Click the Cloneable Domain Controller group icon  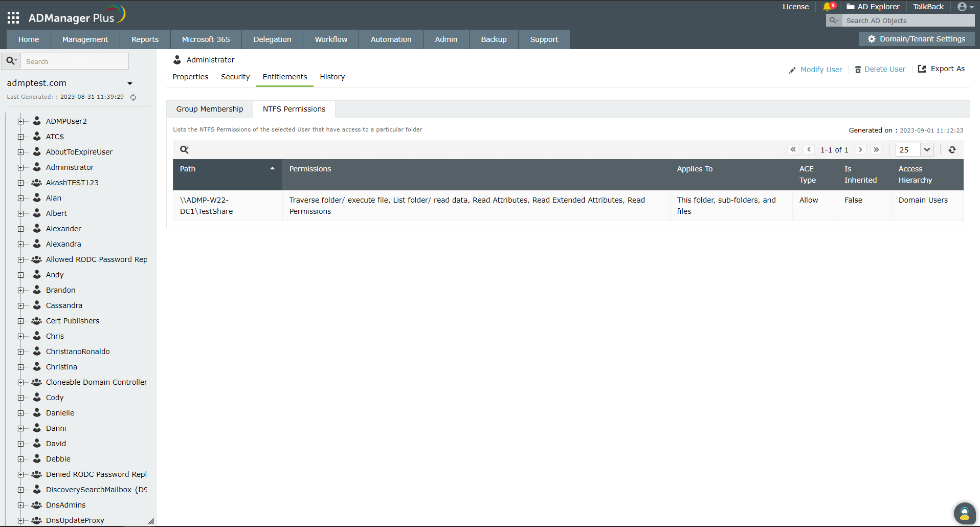(36, 382)
